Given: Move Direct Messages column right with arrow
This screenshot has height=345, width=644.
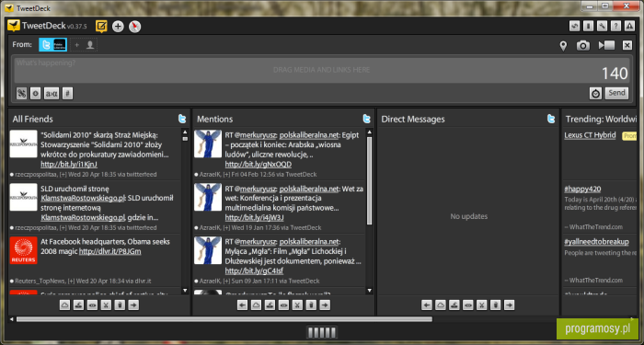Looking at the screenshot, I should click(510, 305).
